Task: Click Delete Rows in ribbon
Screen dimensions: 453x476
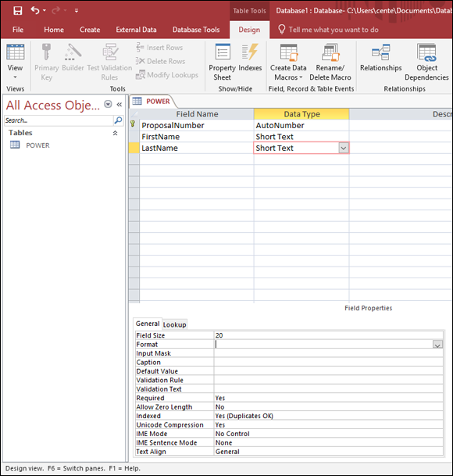Action: [x=161, y=61]
